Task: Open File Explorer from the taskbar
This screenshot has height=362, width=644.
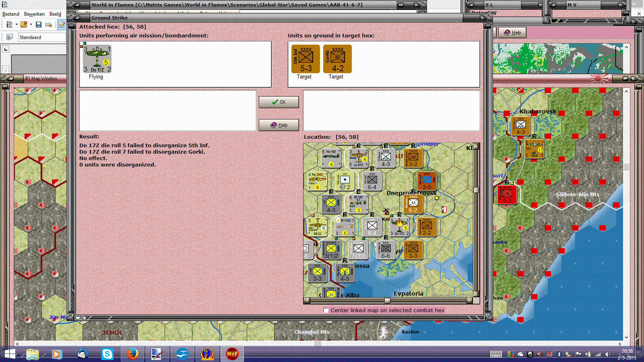Action: click(33, 354)
